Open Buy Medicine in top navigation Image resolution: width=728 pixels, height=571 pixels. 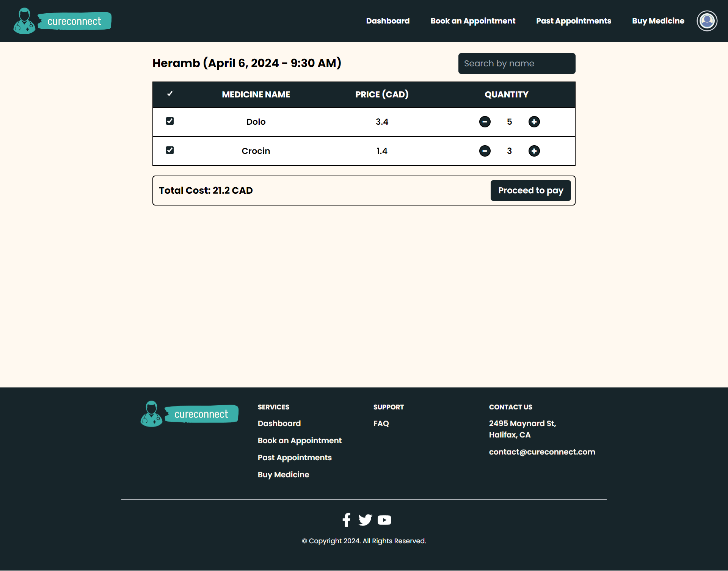tap(658, 21)
